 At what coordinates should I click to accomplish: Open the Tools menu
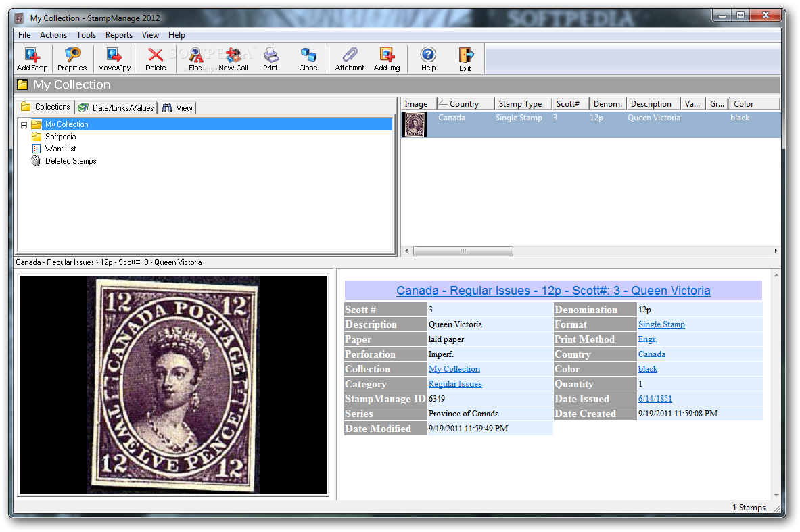pyautogui.click(x=87, y=35)
